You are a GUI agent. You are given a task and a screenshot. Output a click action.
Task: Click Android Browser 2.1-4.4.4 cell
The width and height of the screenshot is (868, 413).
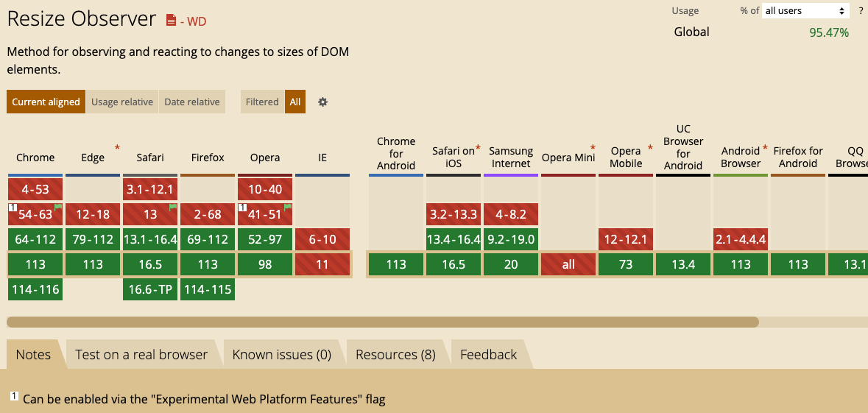click(741, 239)
